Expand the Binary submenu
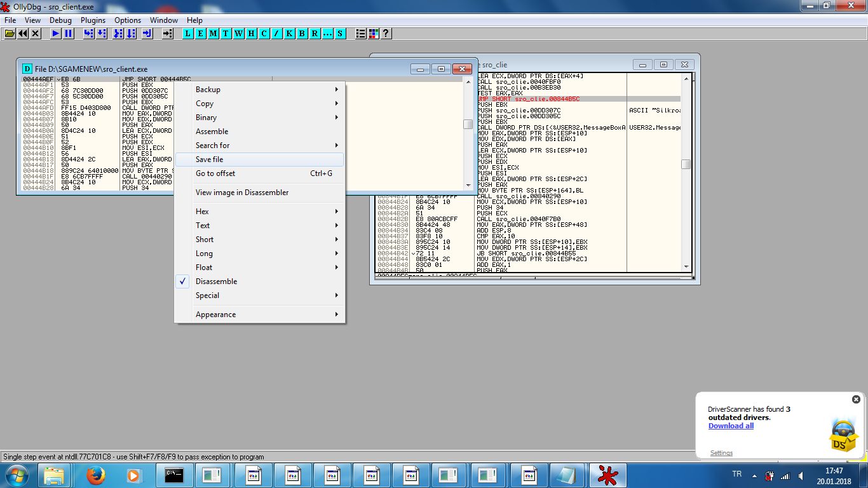The width and height of the screenshot is (868, 488). tap(260, 118)
